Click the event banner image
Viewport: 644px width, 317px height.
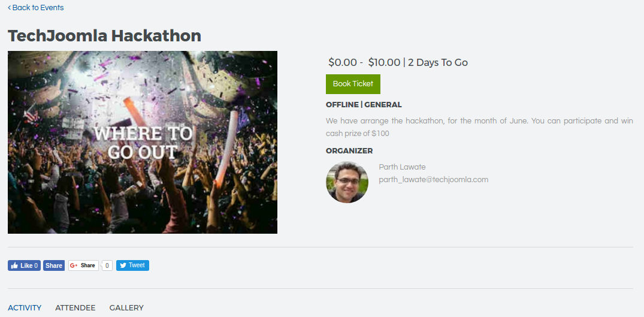coord(143,142)
